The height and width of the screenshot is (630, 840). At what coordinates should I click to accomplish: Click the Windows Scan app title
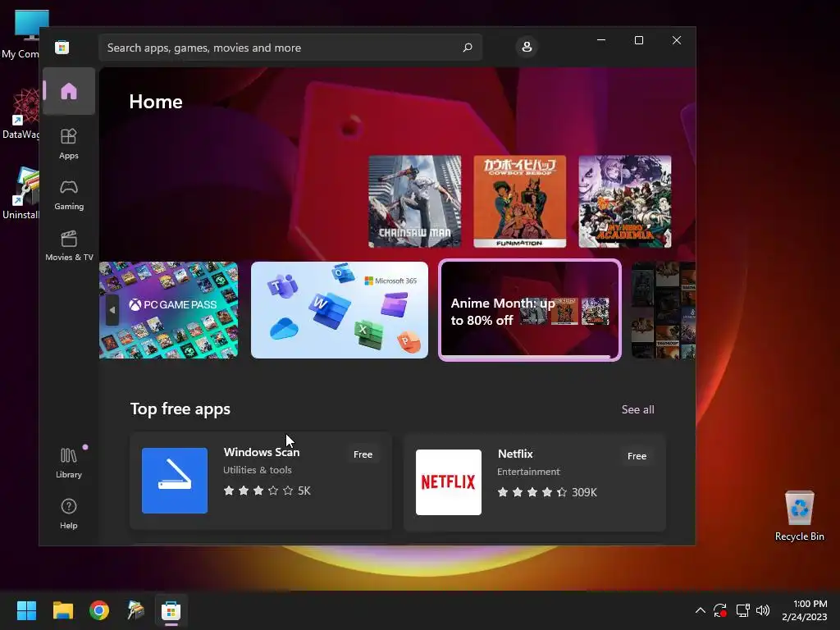tap(262, 452)
